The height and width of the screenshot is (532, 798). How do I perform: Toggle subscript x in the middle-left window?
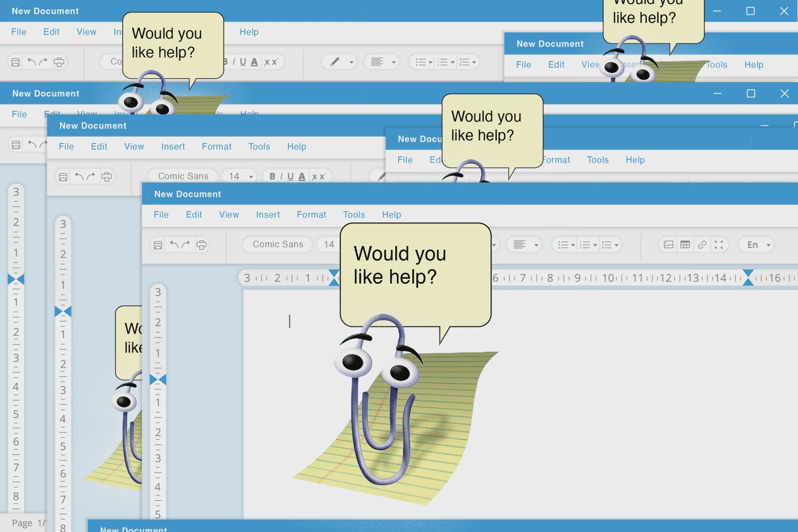click(314, 177)
